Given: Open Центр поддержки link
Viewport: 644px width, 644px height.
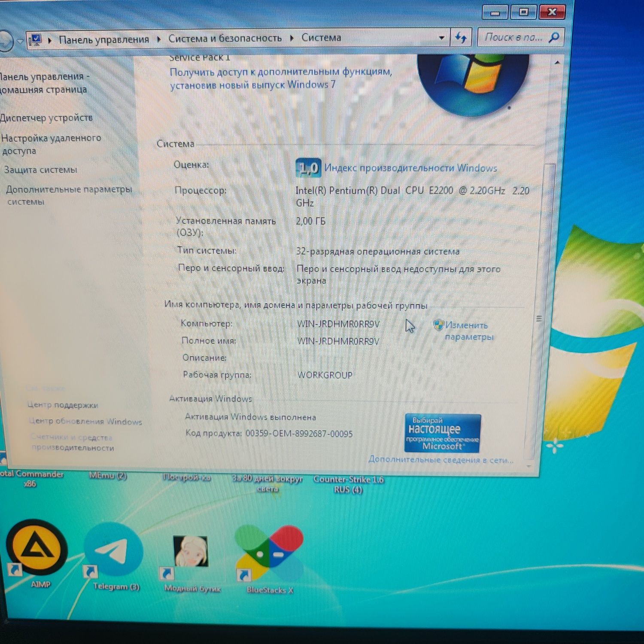Looking at the screenshot, I should tap(63, 405).
